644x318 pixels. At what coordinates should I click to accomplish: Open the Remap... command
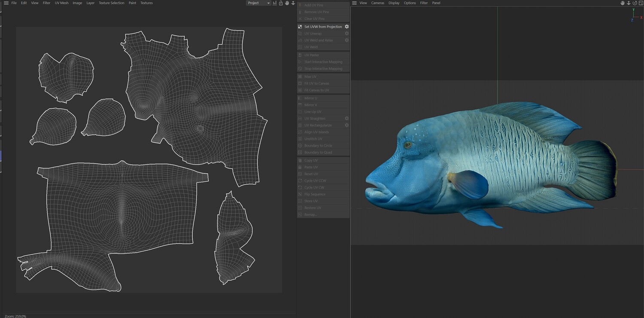[323, 214]
